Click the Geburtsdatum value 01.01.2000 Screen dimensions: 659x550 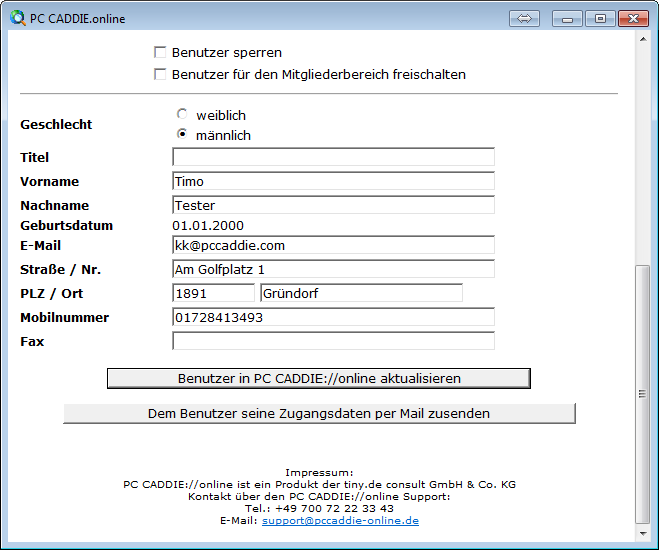coord(208,226)
